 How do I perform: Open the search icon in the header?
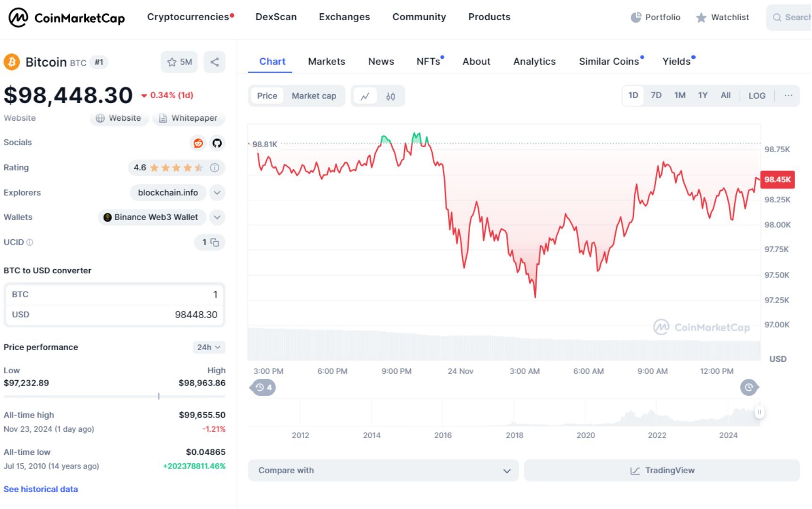click(x=777, y=17)
